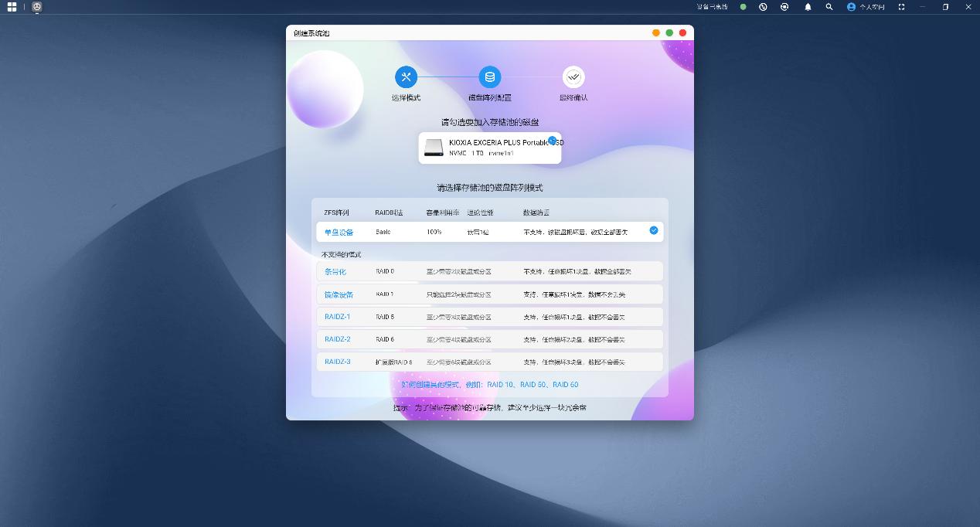The height and width of the screenshot is (527, 980).
Task: Click the orange minimize dot of dialog
Action: (x=656, y=32)
